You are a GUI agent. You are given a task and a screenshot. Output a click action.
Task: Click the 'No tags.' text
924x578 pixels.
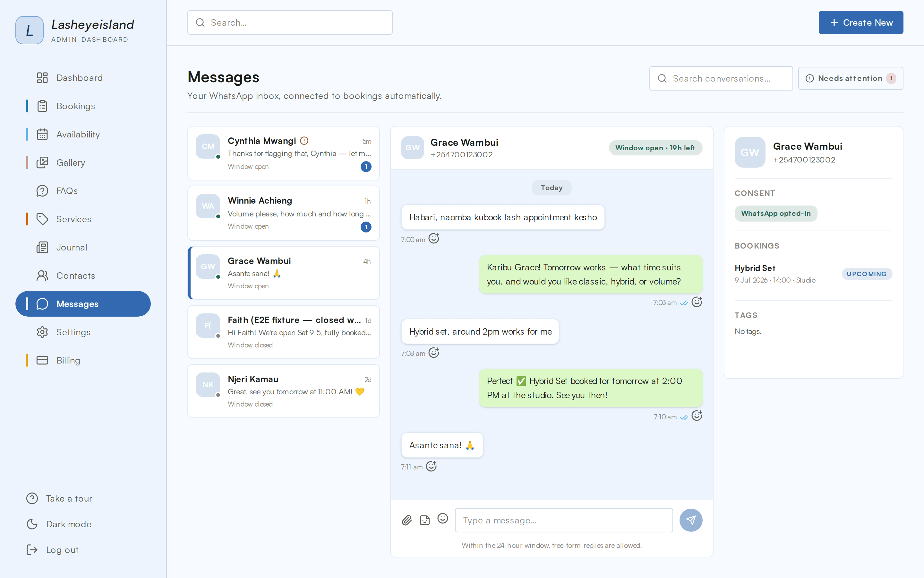coord(748,332)
